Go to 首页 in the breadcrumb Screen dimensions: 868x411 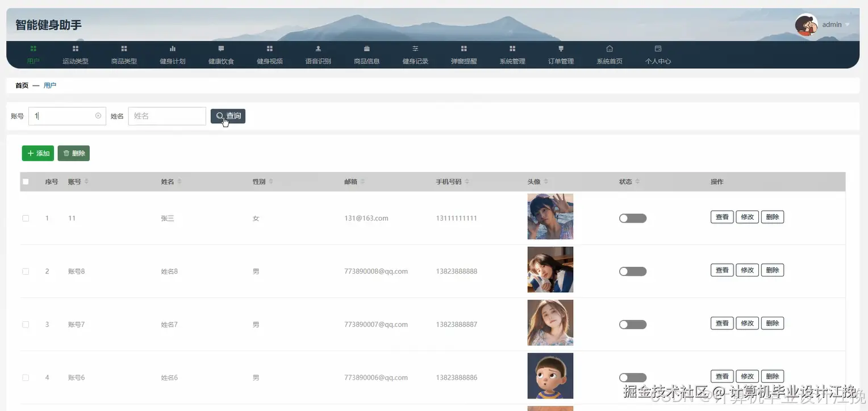click(22, 86)
